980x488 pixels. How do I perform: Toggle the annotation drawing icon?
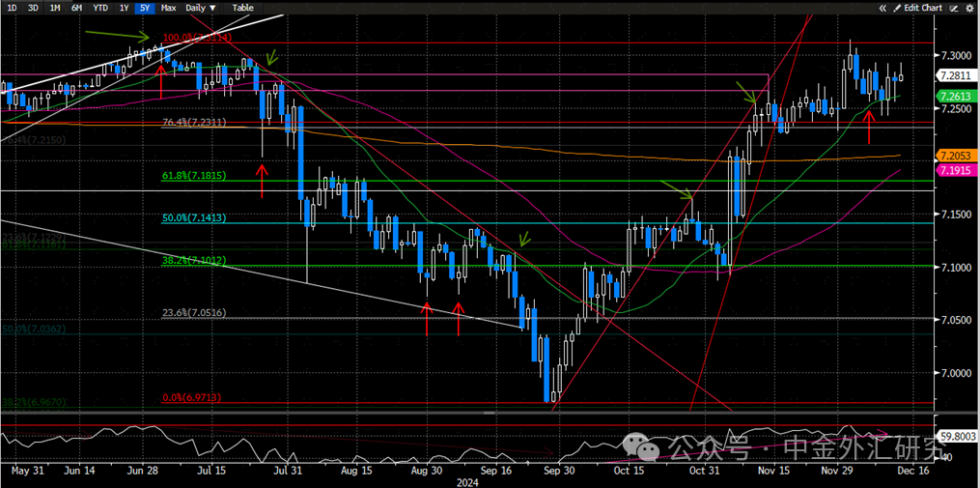click(954, 8)
